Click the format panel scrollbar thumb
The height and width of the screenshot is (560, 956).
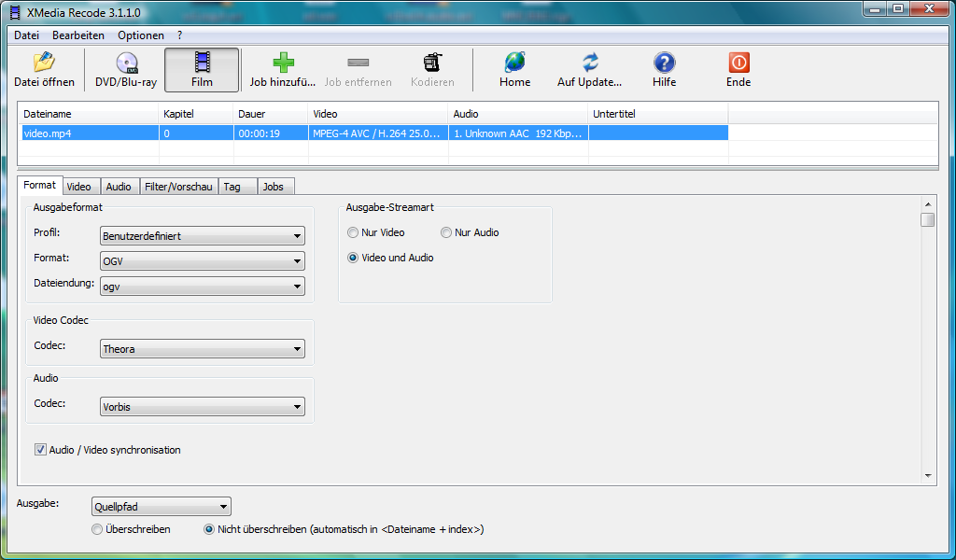[x=928, y=219]
